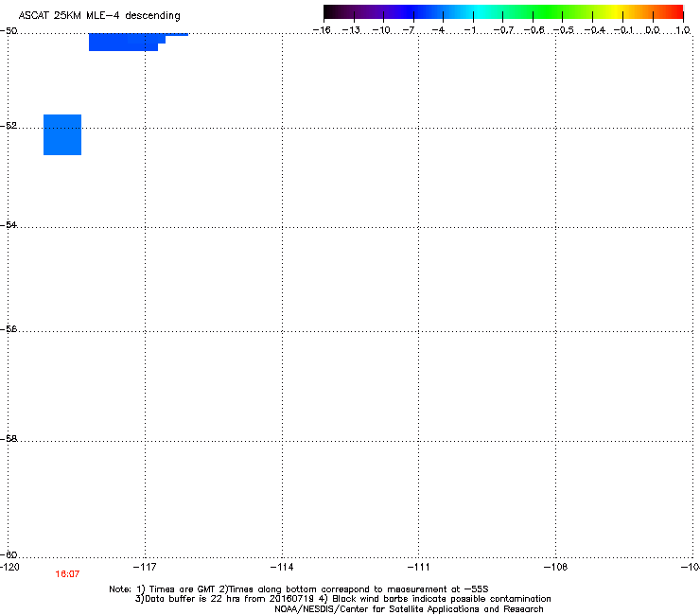Screen dimensions: 700x615
Task: Click the -16 colorbar scale value
Action: (322, 30)
